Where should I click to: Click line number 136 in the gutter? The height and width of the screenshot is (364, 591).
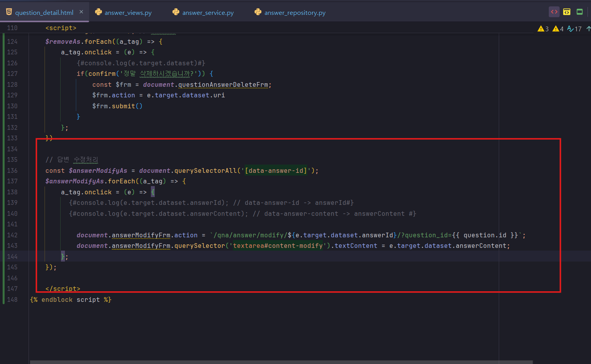pyautogui.click(x=12, y=170)
